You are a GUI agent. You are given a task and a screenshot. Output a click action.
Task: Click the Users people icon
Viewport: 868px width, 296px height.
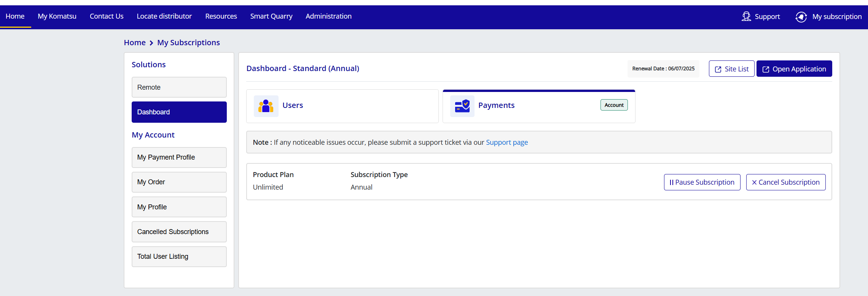click(266, 106)
